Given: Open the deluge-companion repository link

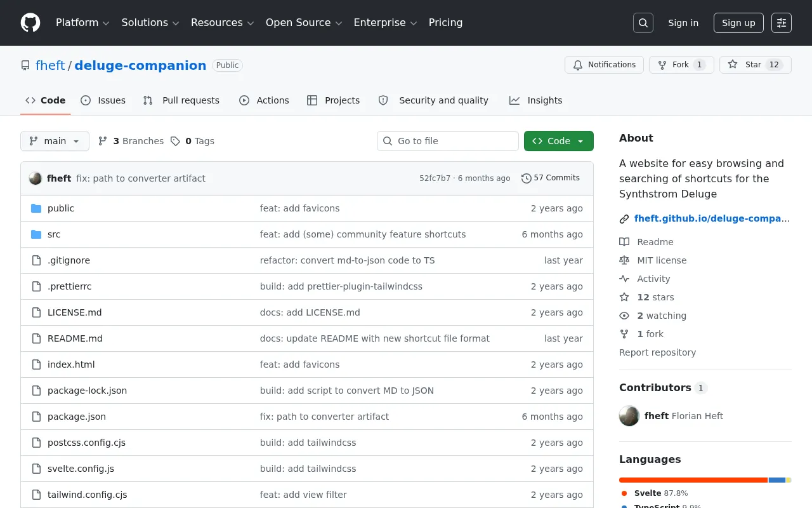Looking at the screenshot, I should pyautogui.click(x=140, y=65).
